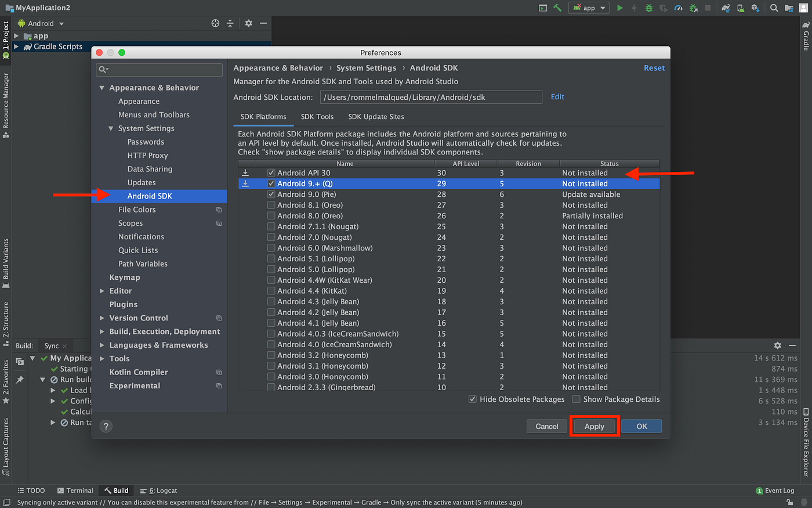Open SDK Manager cube icon in toolbar
This screenshot has height=508, width=812.
tap(755, 8)
